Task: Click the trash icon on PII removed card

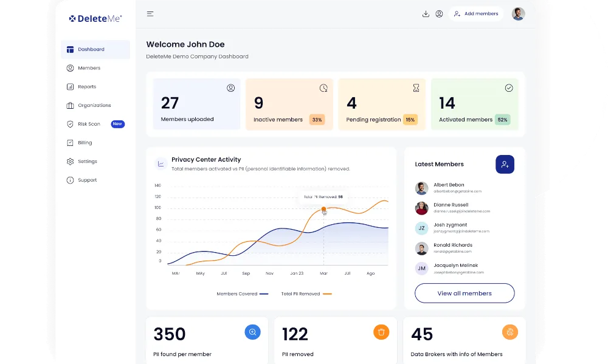Action: coord(381,332)
